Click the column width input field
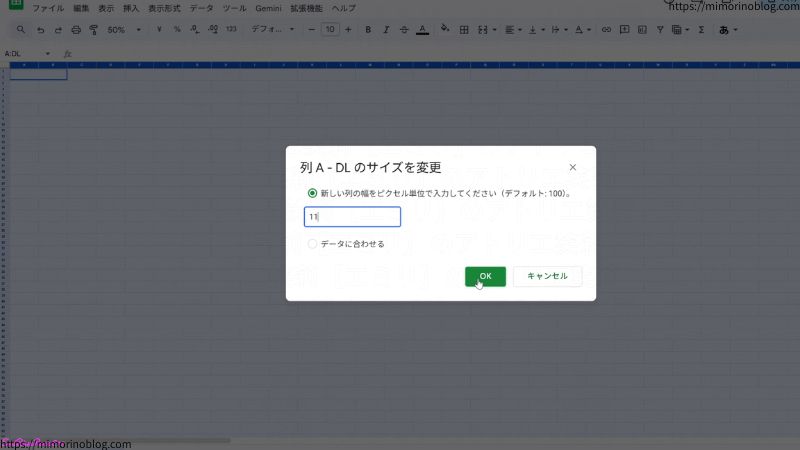 tap(353, 217)
